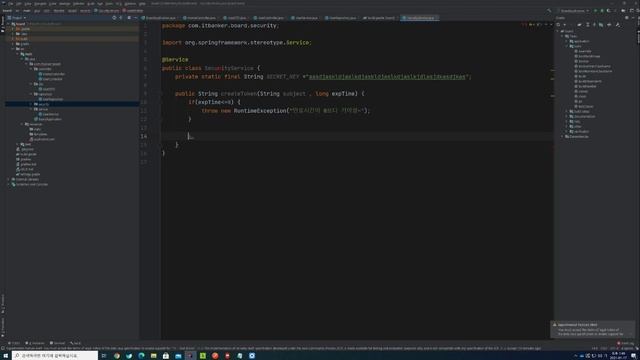The height and width of the screenshot is (360, 640).
Task: Collapse the Tasks node in Gradle panel
Action: (x=562, y=36)
